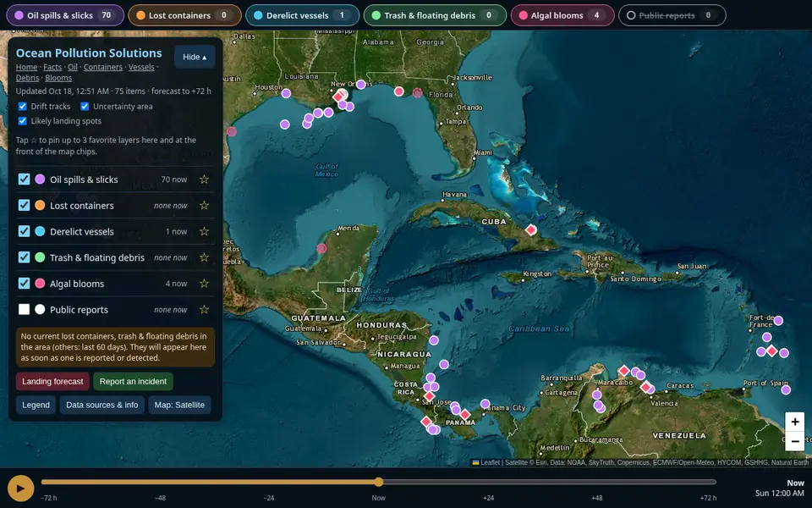Open the Containers link
Image resolution: width=812 pixels, height=508 pixels.
pyautogui.click(x=103, y=67)
